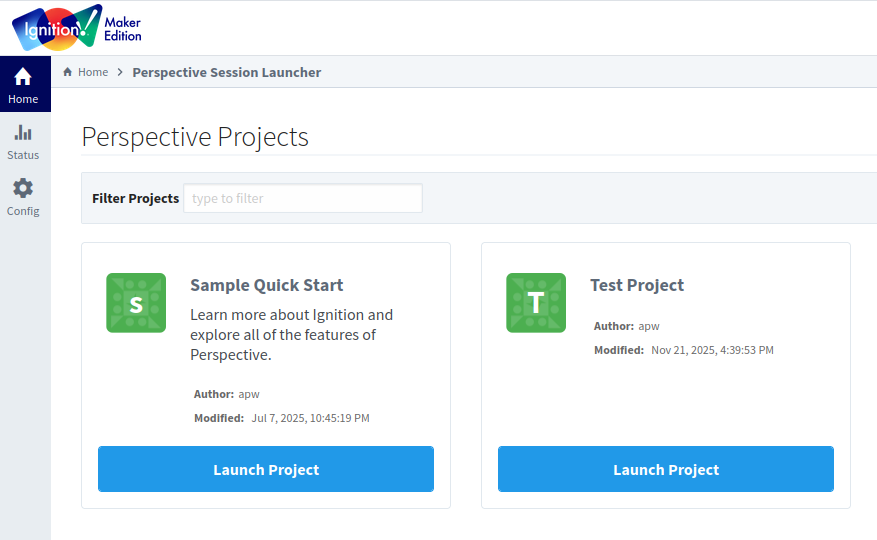
Task: Launch the Sample Quick Start project
Action: click(x=266, y=469)
